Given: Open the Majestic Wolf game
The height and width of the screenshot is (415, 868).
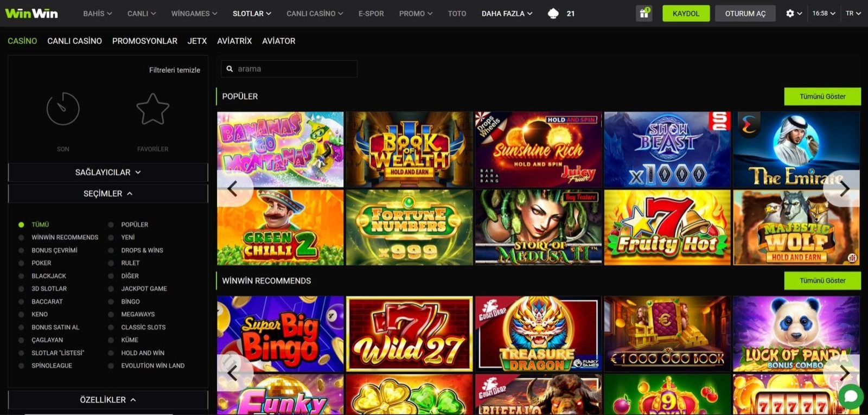Looking at the screenshot, I should coord(796,227).
